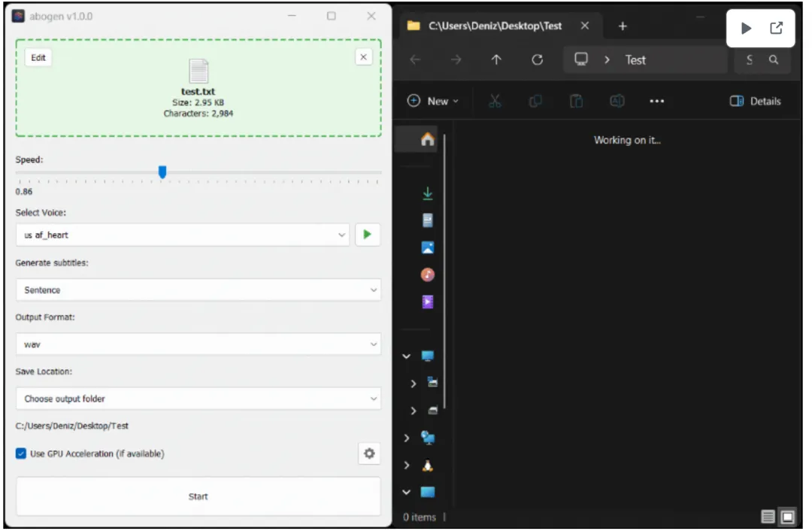Go forward in File Explorer
812x531 pixels.
point(456,60)
